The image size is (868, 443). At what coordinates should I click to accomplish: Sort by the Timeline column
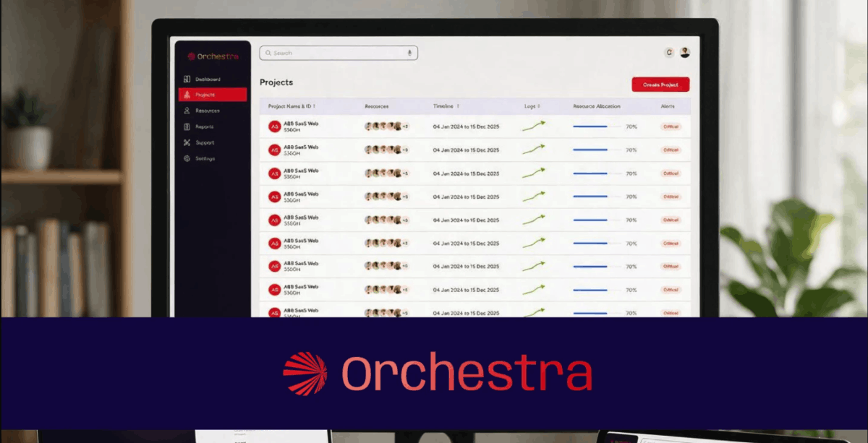tap(446, 106)
